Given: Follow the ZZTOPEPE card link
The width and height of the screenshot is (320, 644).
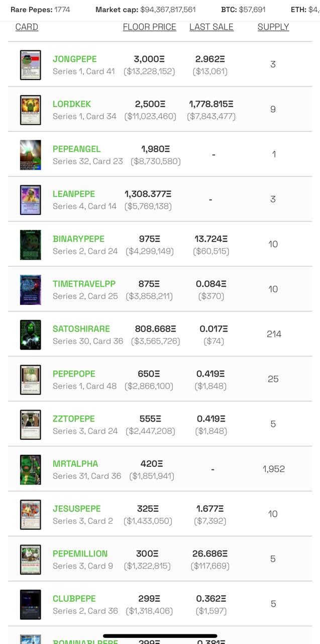Looking at the screenshot, I should (x=74, y=419).
